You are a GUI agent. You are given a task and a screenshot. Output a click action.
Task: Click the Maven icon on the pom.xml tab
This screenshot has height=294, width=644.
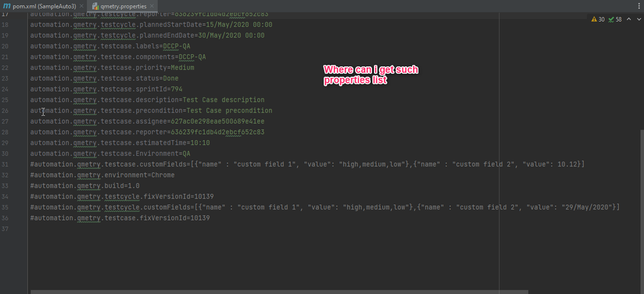(7, 6)
